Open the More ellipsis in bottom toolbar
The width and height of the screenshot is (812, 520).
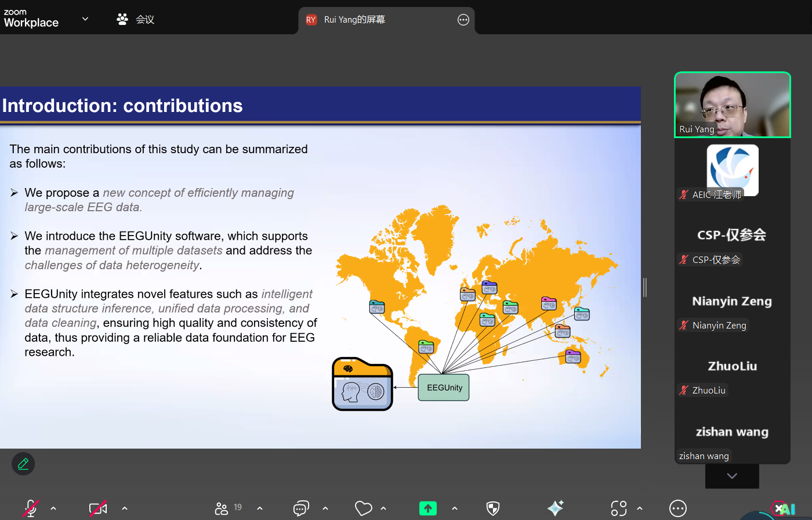pyautogui.click(x=677, y=508)
